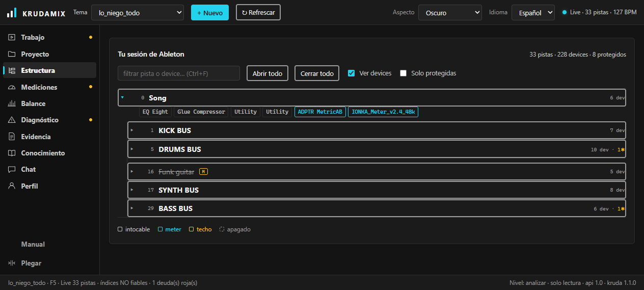Click the Refrescar button
Viewport: 644px width, 290px height.
(258, 13)
